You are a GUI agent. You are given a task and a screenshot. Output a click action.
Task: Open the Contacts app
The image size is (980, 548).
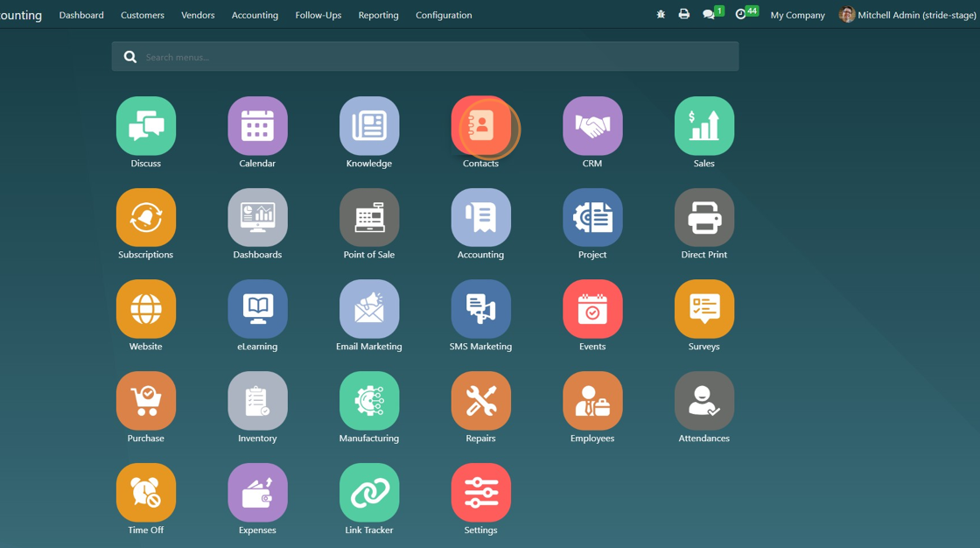[x=480, y=126]
